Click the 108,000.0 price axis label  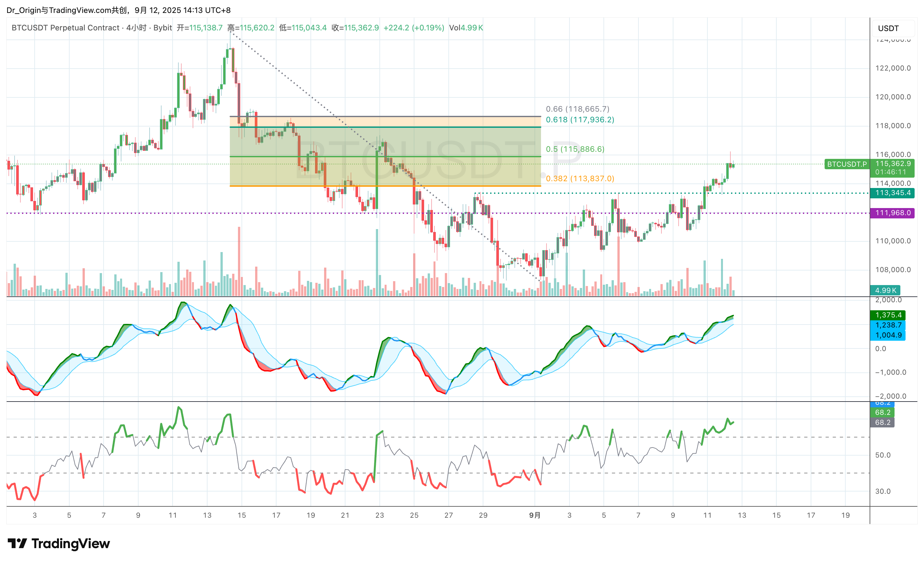(x=893, y=270)
